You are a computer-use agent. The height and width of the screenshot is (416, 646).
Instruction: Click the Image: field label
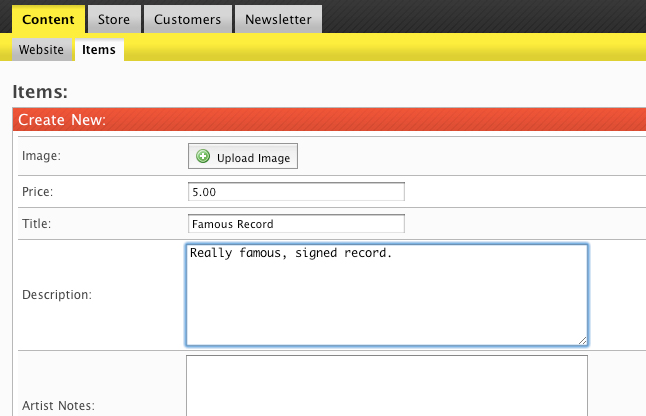(41, 156)
